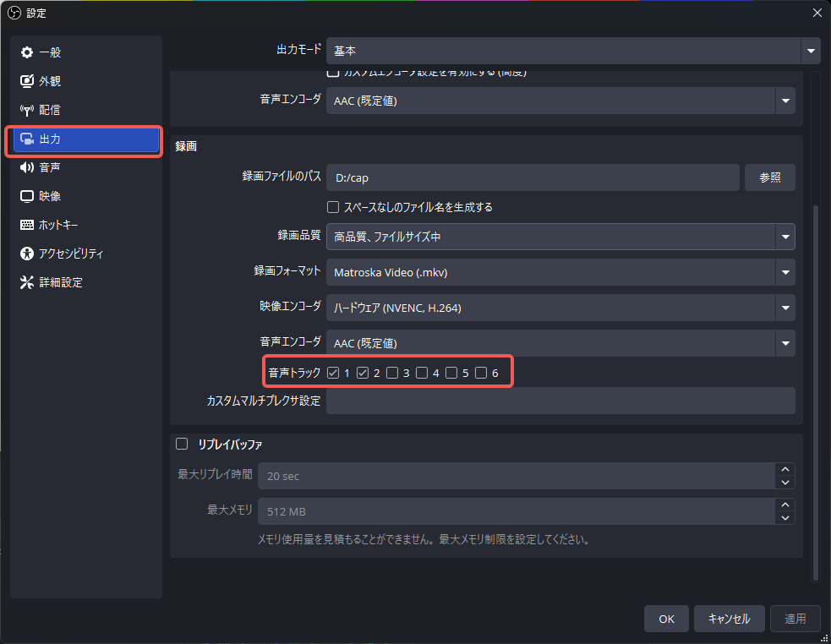
Task: Toggle audio track 2 checkbox
Action: [363, 373]
